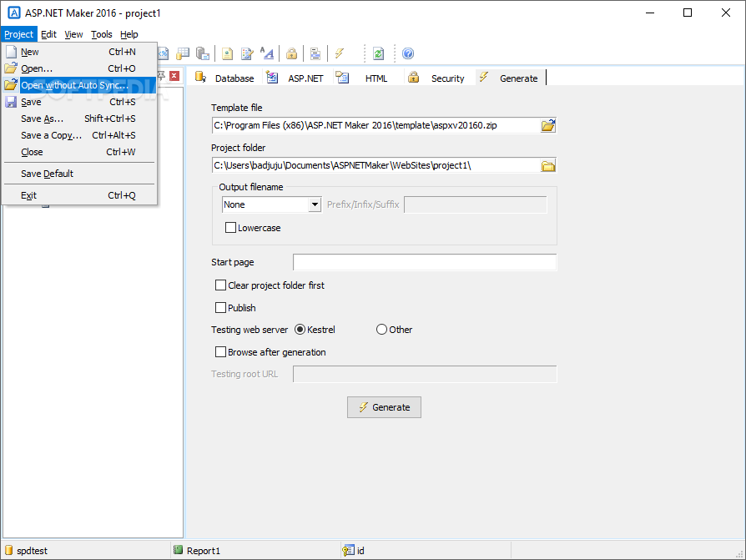Enable Clear project folder first
The height and width of the screenshot is (560, 746).
[x=221, y=285]
